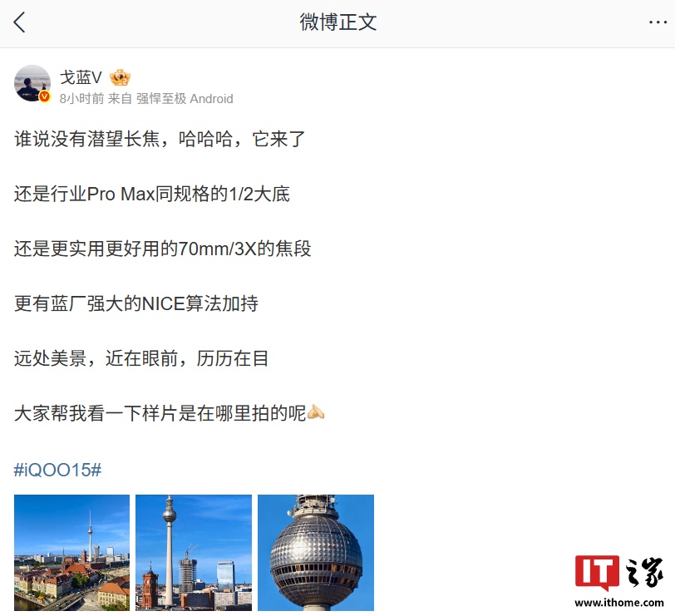Tap the 强悍至极 Android source label
This screenshot has width=675, height=616.
point(185,99)
